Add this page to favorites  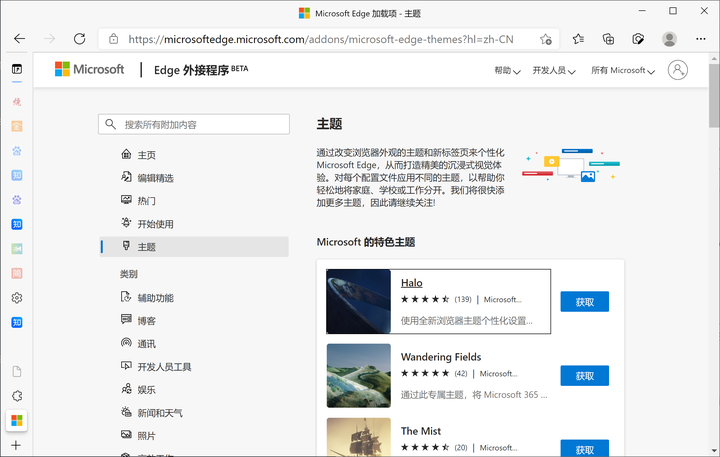[546, 39]
